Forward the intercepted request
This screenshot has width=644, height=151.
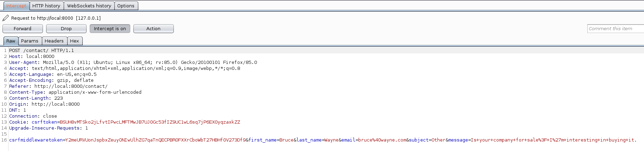click(23, 29)
